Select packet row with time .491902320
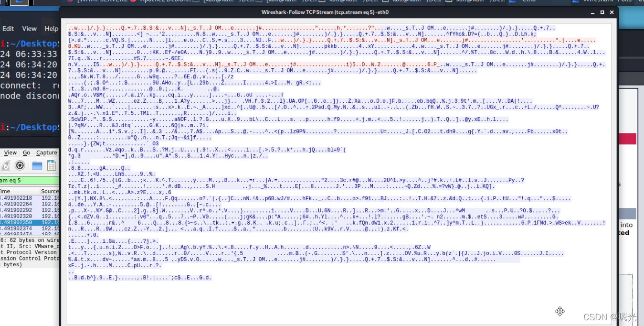 [30, 216]
